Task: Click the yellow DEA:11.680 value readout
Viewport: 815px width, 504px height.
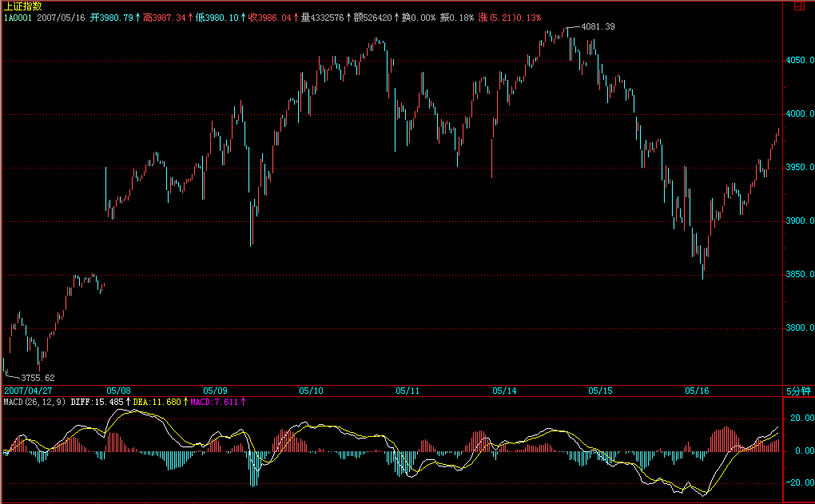Action: click(x=157, y=402)
